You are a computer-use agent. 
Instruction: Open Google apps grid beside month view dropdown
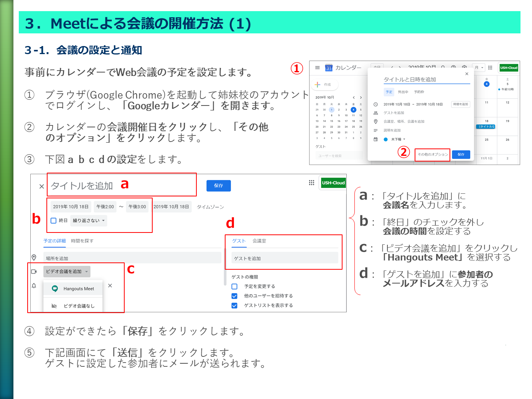tap(490, 68)
